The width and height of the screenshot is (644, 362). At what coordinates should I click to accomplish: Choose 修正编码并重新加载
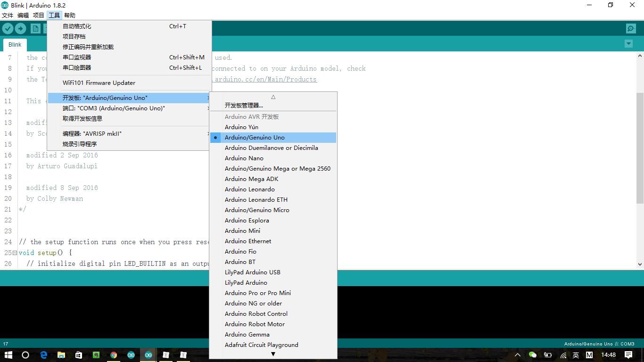tap(129, 47)
